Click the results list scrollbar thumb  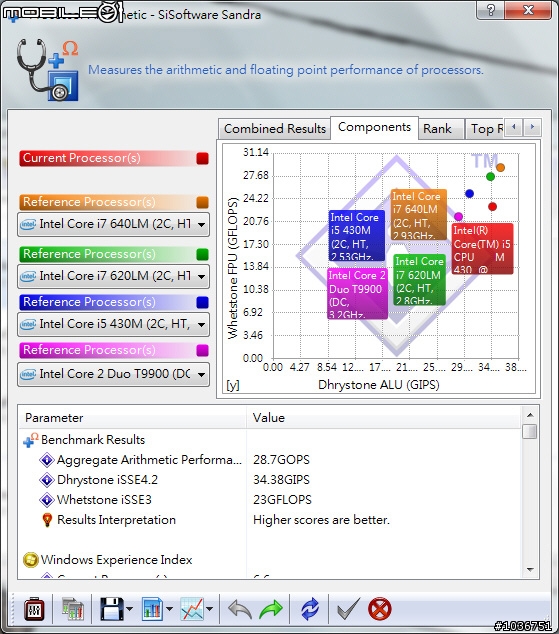pos(529,431)
